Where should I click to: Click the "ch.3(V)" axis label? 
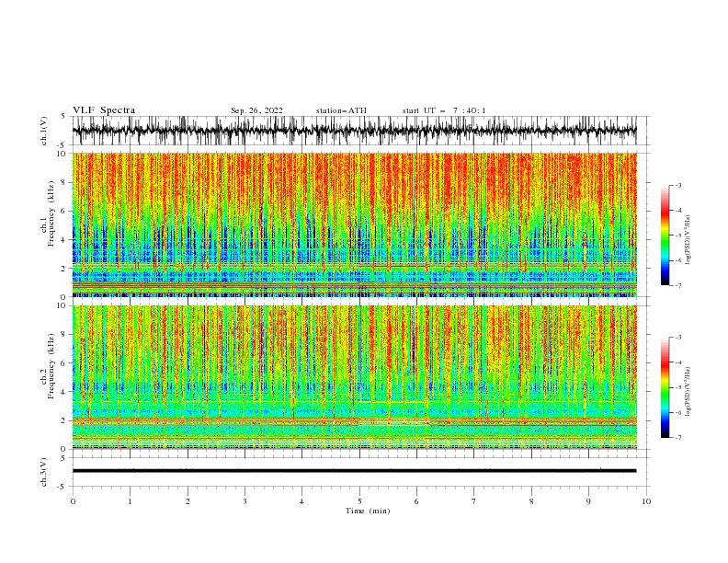44,472
